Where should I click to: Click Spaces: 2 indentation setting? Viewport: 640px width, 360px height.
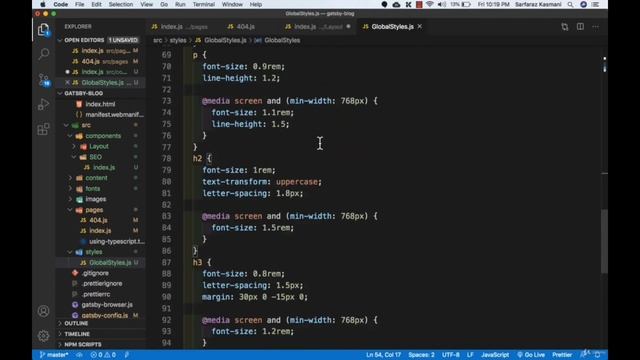(421, 355)
